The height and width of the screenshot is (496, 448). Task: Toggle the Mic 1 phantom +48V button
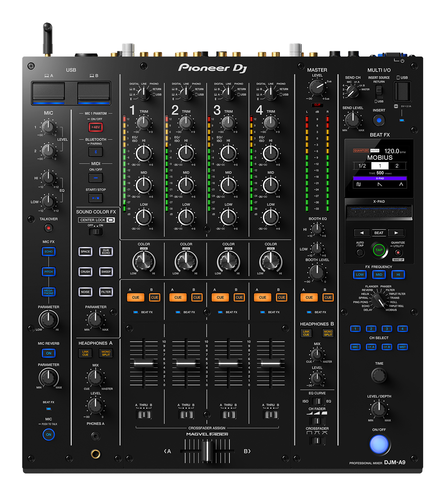click(x=96, y=127)
